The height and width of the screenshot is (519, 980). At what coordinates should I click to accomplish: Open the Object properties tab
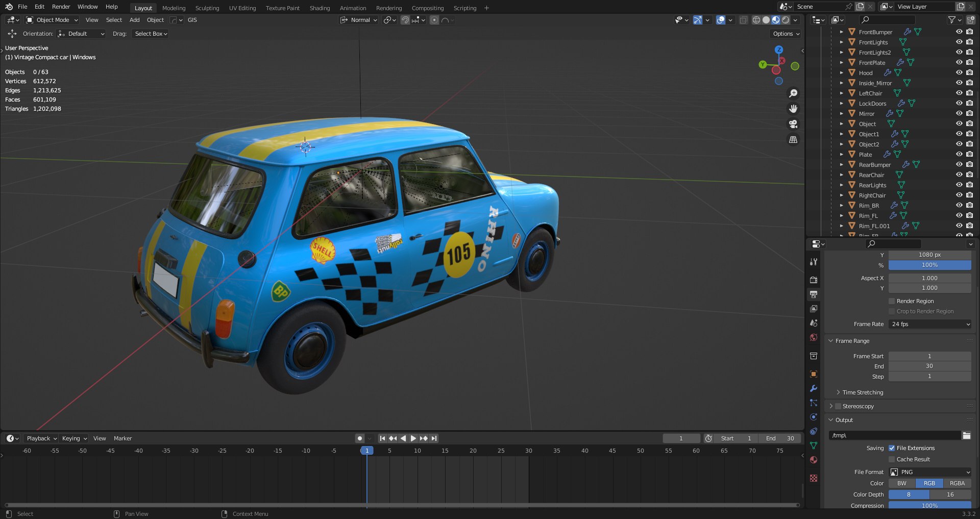click(814, 374)
